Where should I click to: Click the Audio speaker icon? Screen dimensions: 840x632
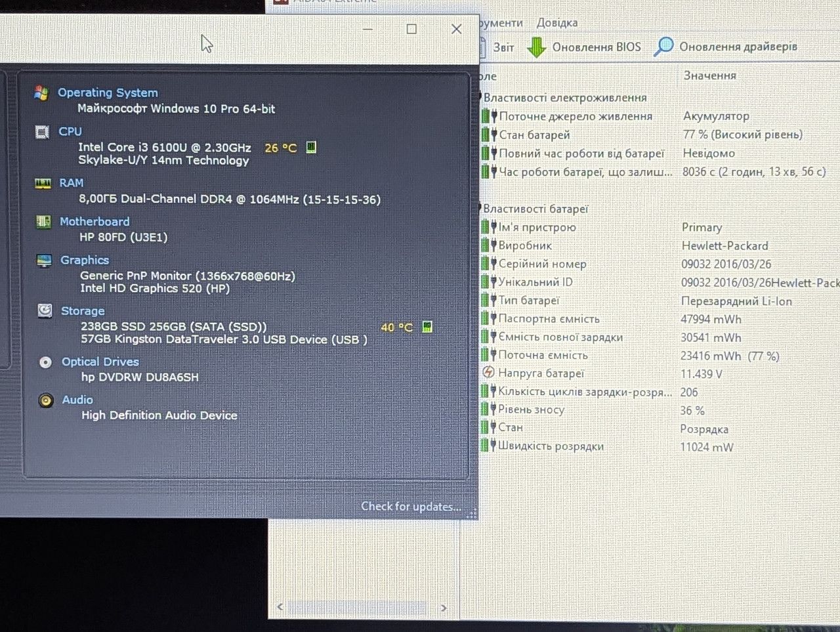click(46, 400)
